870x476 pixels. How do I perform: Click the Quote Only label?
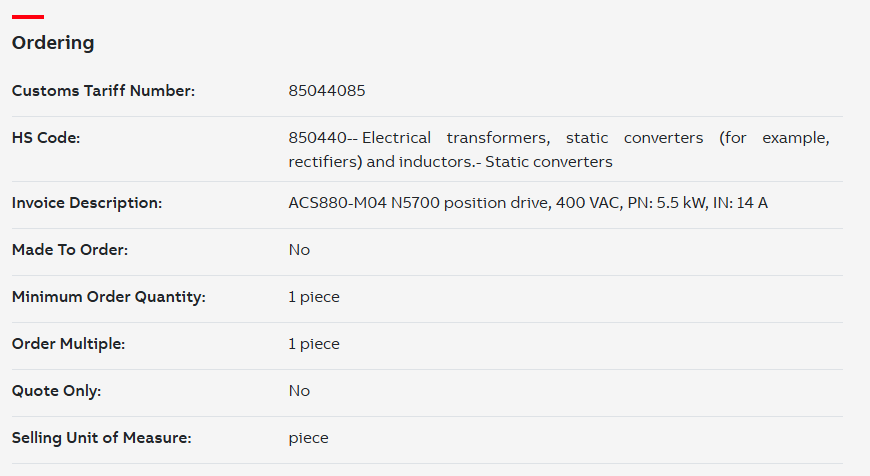[x=57, y=391]
